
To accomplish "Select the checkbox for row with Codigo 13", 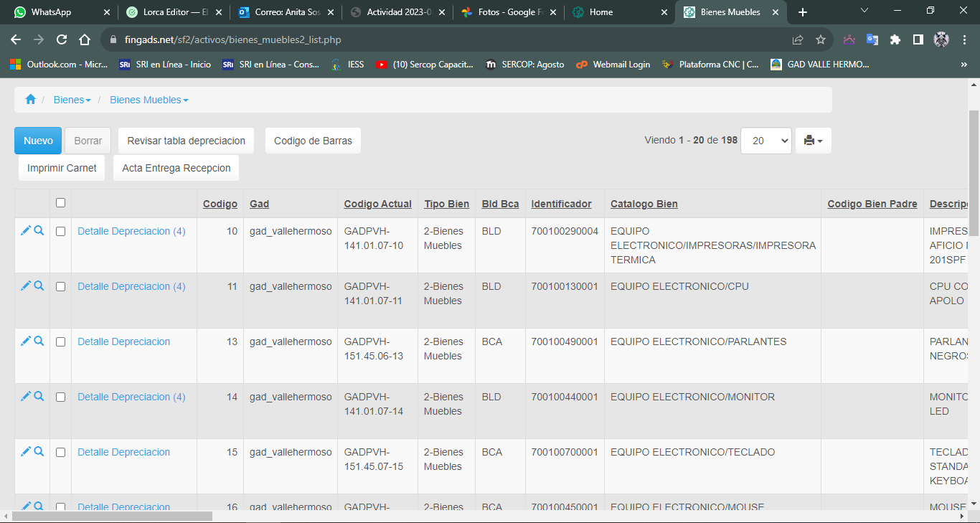I will coord(61,341).
